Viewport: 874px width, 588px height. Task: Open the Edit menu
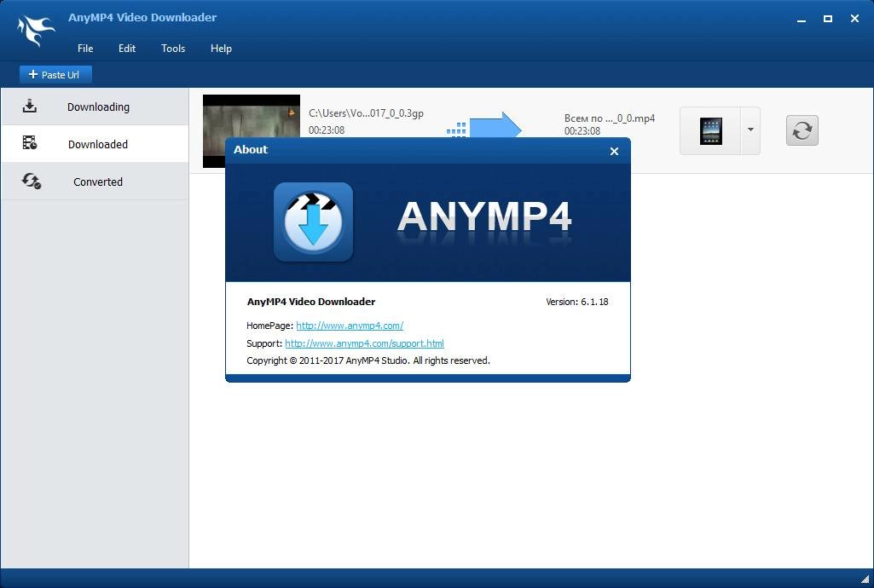(126, 49)
